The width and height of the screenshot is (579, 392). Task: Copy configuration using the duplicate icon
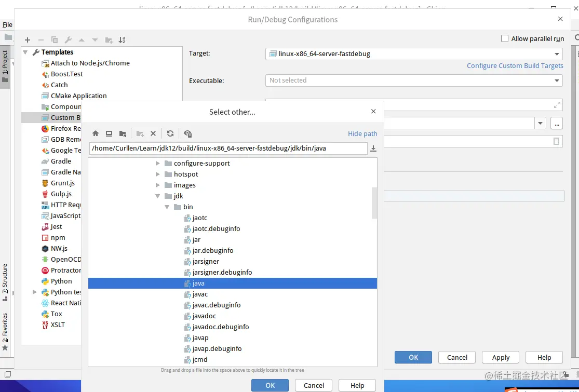pos(55,40)
